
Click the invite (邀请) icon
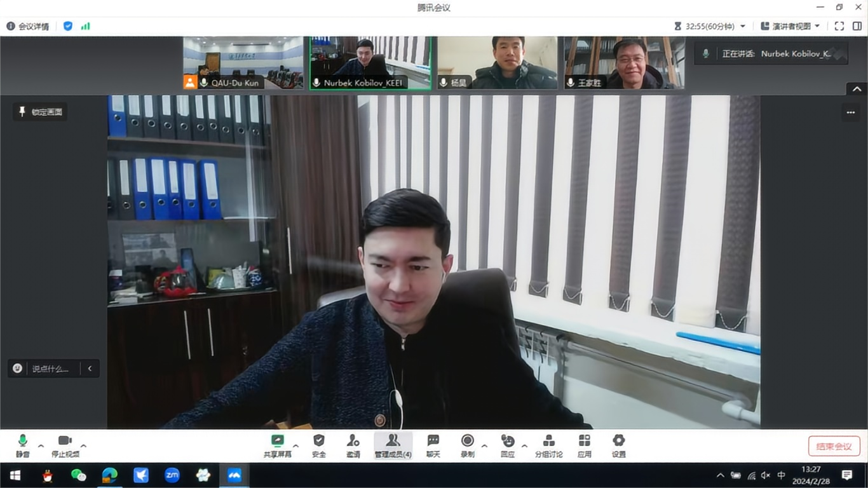coord(353,445)
